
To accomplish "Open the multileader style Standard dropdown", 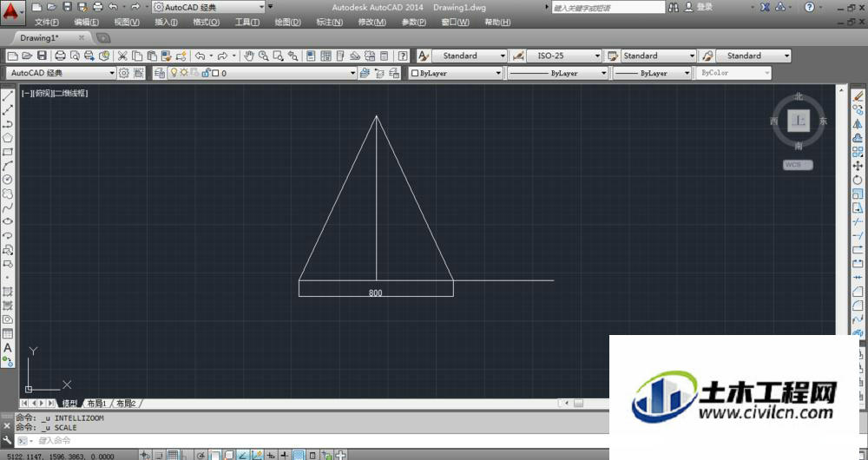I will tap(786, 56).
